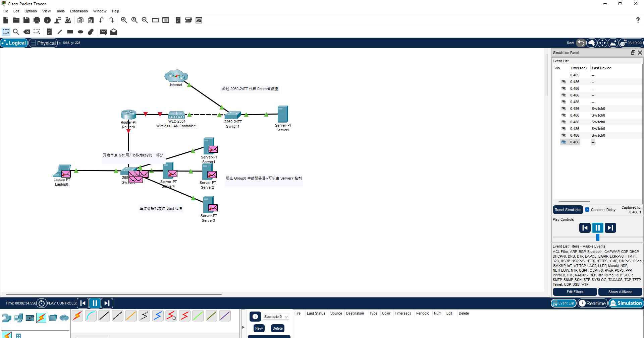Screen dimensions: 644x338
Task: Select the Network Devices category
Action: pos(7,317)
